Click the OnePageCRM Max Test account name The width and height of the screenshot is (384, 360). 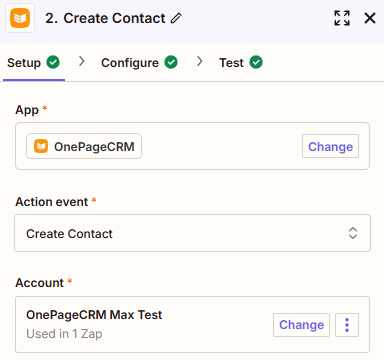tap(94, 315)
